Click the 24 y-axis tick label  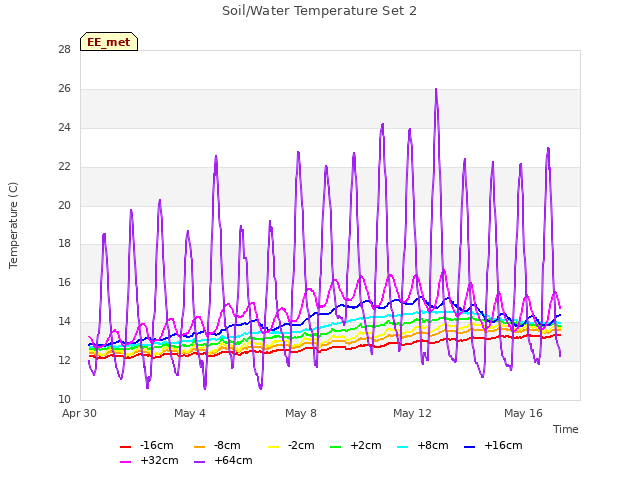point(64,128)
